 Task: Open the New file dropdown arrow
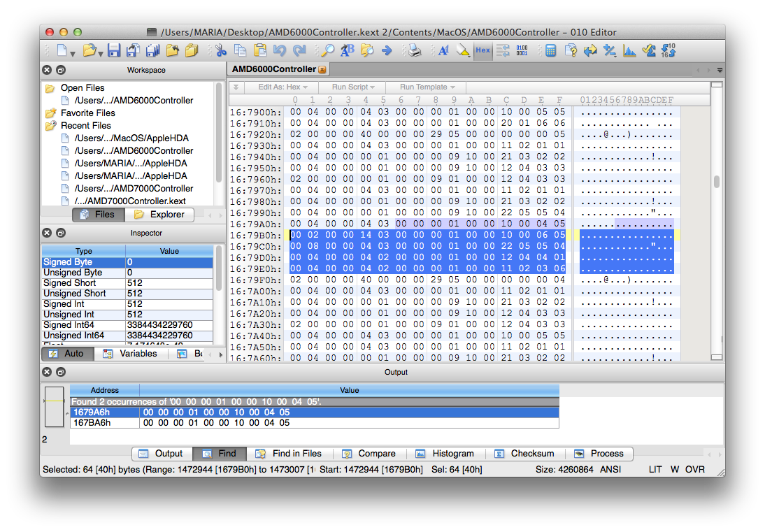click(x=73, y=53)
